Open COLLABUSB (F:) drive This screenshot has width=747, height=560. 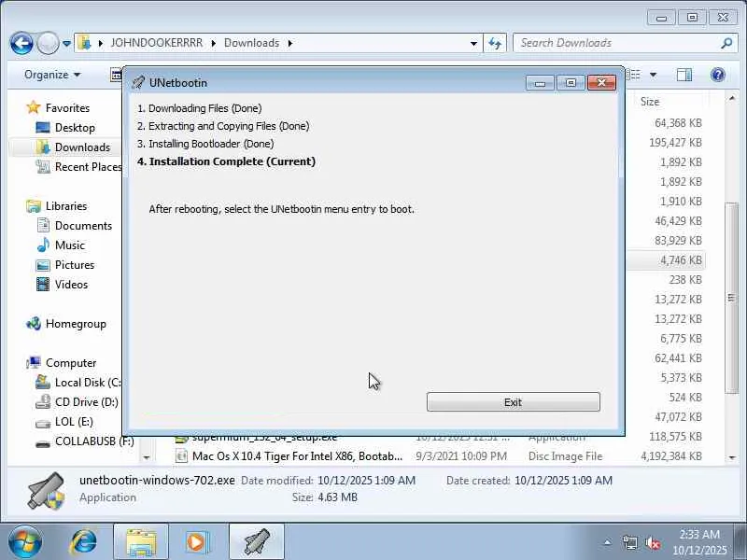(94, 441)
